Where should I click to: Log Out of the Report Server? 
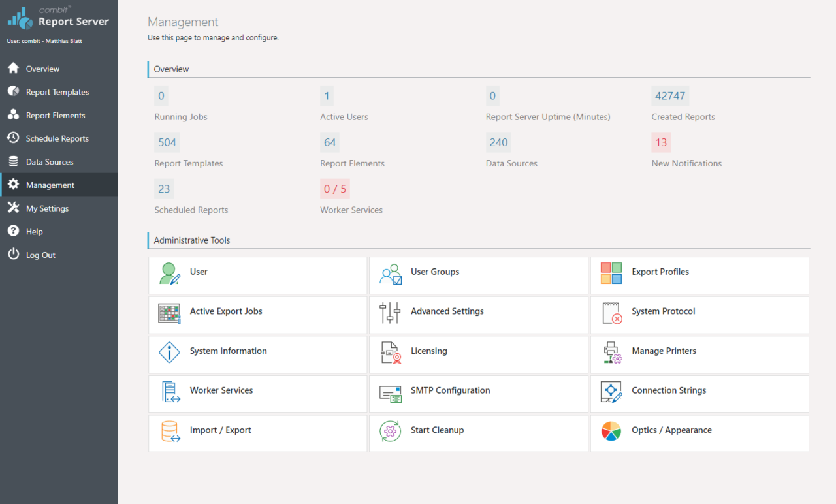tap(41, 255)
